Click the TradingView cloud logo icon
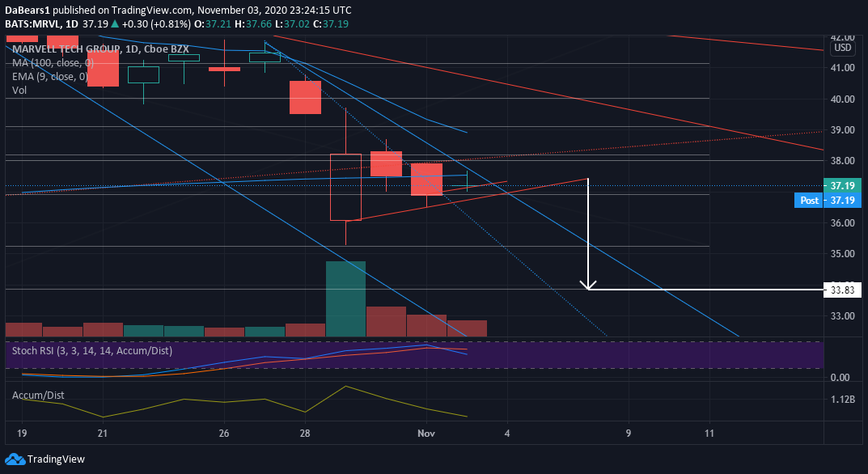Image resolution: width=868 pixels, height=474 pixels. [15, 459]
